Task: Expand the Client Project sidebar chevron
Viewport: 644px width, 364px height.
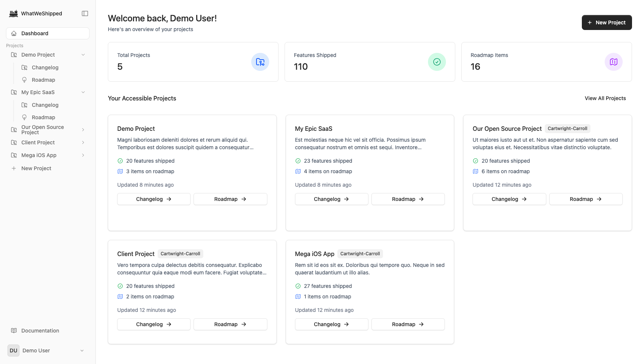Action: (x=83, y=142)
